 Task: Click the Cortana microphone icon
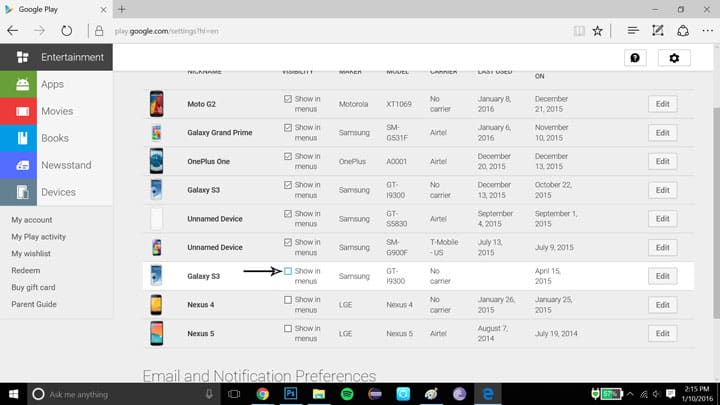(209, 394)
